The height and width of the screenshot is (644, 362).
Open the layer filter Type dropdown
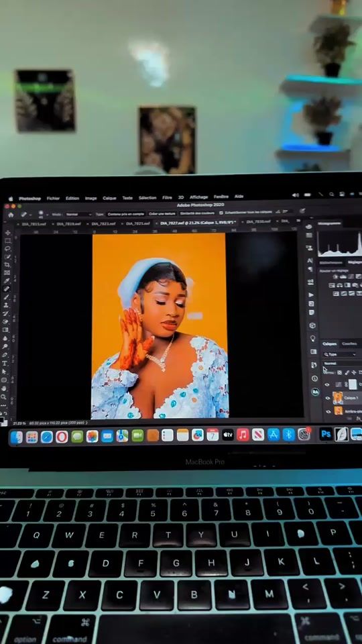[x=339, y=354]
